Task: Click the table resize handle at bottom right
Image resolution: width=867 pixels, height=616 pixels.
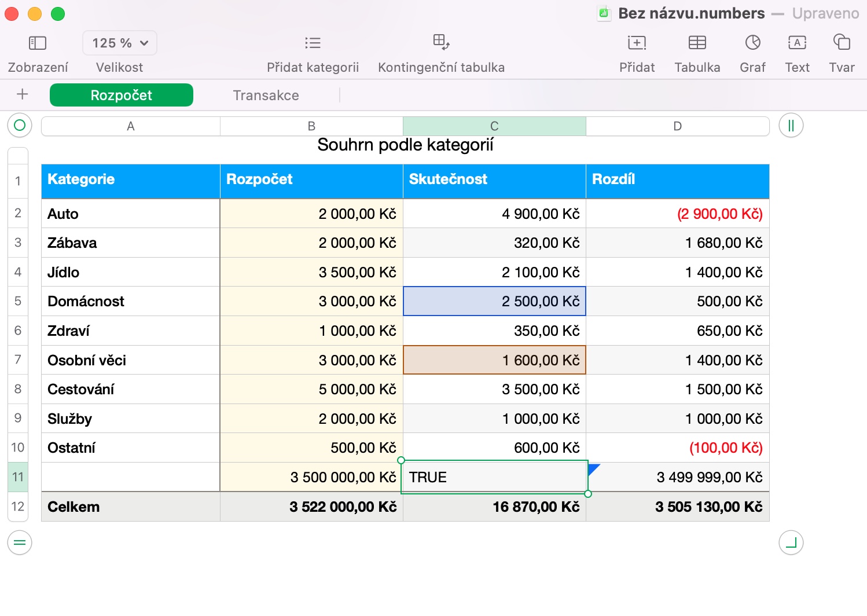Action: [791, 542]
